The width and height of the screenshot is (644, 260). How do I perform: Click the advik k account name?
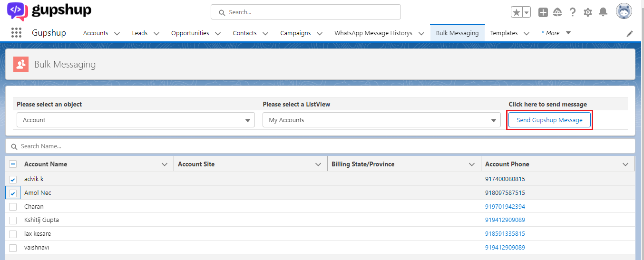tap(34, 179)
